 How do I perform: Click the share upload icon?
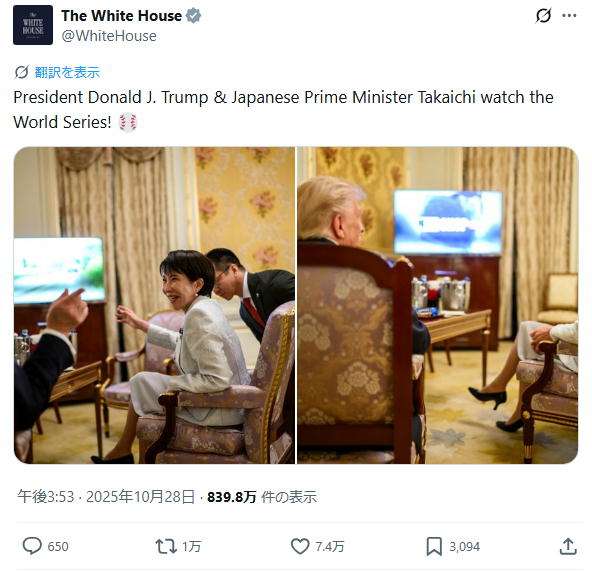coord(568,546)
